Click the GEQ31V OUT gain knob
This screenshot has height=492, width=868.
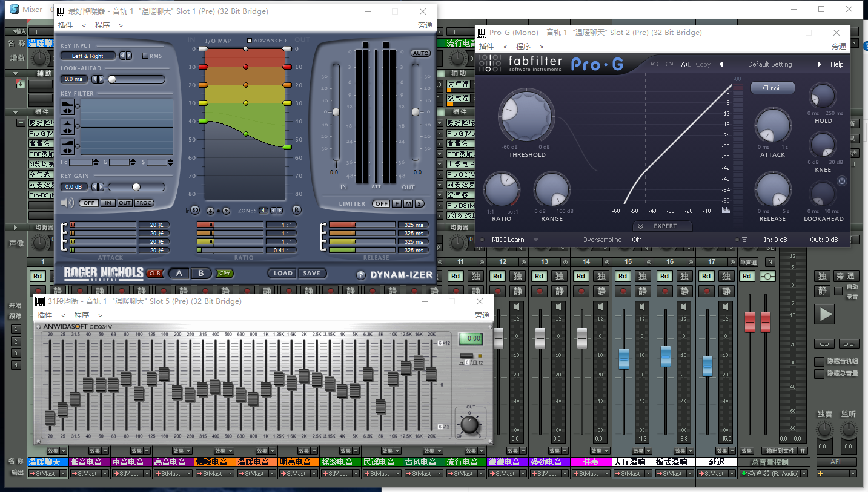(471, 424)
